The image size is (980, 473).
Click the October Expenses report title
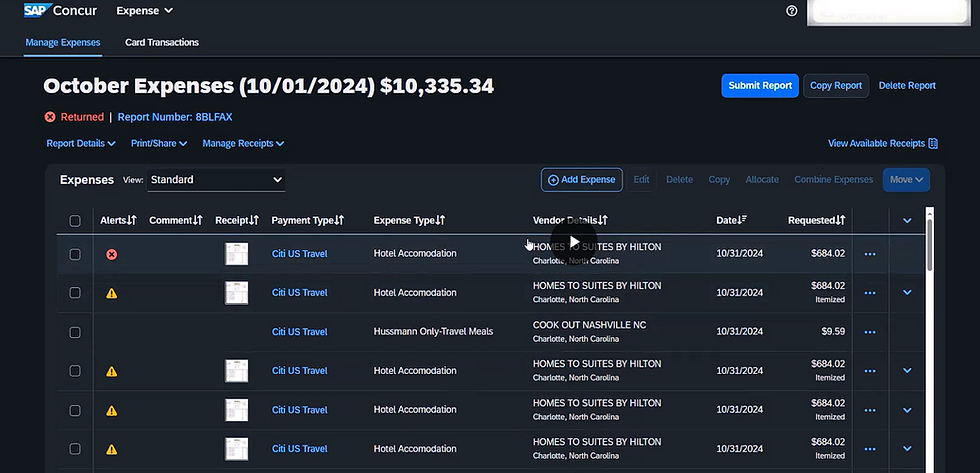[x=268, y=86]
